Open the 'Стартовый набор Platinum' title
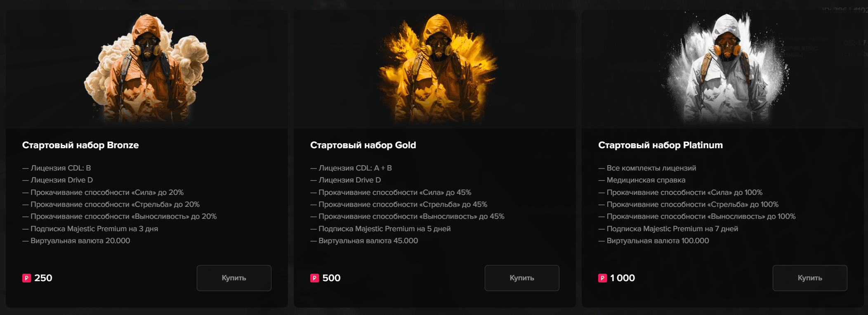This screenshot has width=868, height=315. click(660, 145)
